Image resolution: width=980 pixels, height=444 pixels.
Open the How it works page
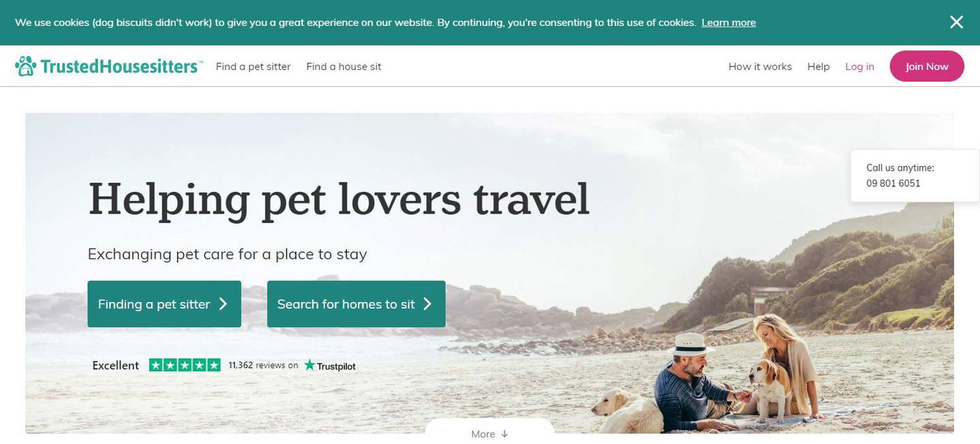pyautogui.click(x=760, y=67)
